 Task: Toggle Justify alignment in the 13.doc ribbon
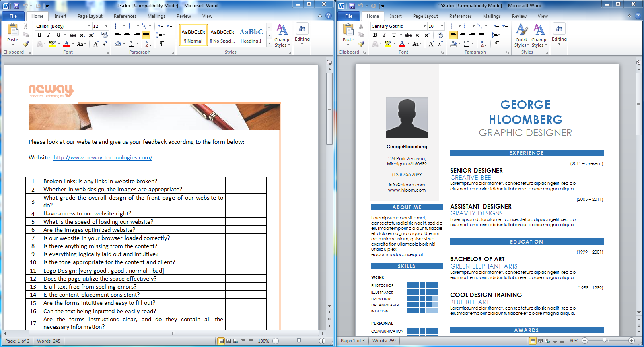point(146,35)
